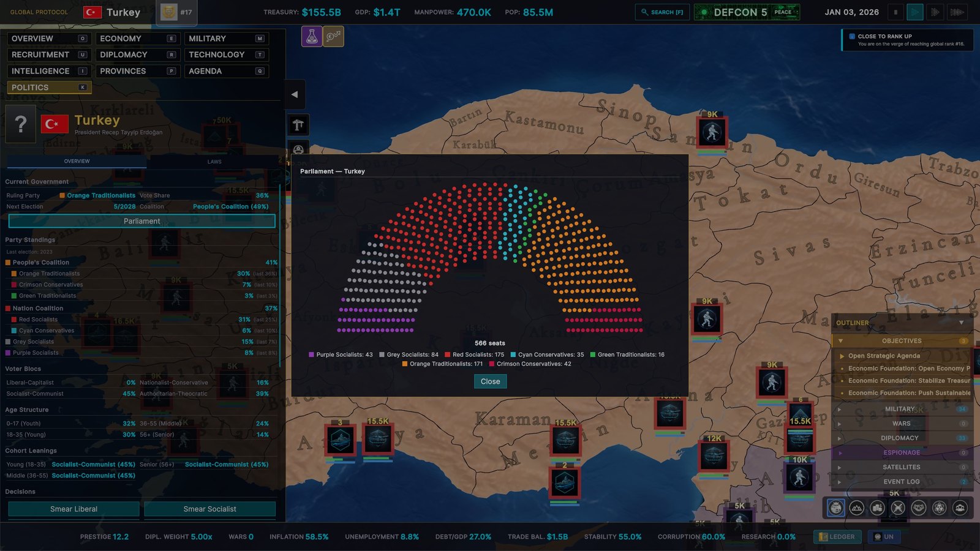Click the infantry unit icon near Sinop

712,132
